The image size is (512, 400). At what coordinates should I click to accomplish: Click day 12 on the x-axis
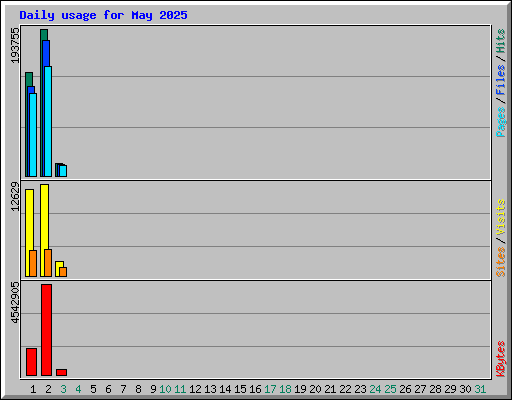point(195,389)
